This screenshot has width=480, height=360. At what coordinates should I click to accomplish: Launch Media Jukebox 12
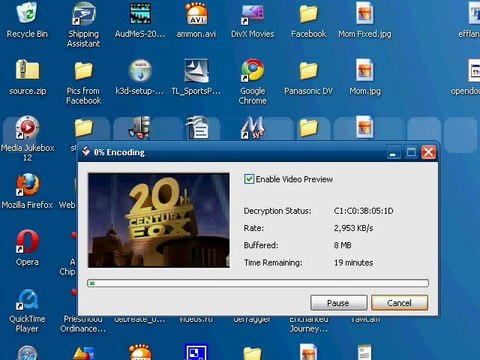pos(28,139)
